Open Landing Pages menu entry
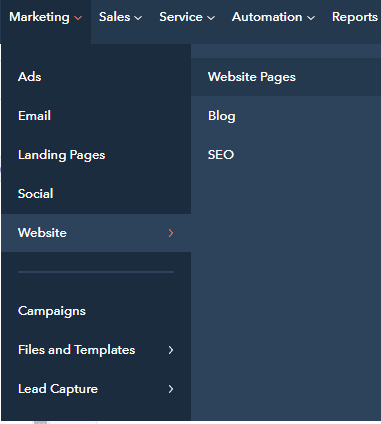This screenshot has height=424, width=381. click(x=96, y=155)
